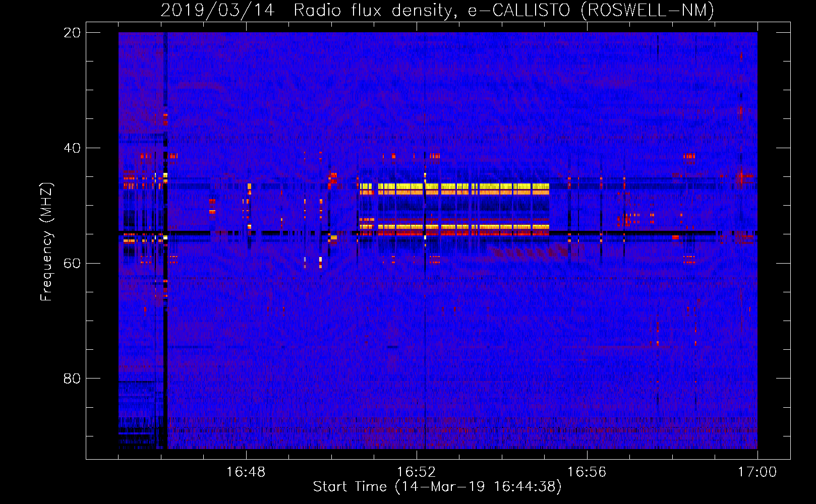Click the 80 frequency tick label
This screenshot has height=504, width=816.
pyautogui.click(x=72, y=379)
